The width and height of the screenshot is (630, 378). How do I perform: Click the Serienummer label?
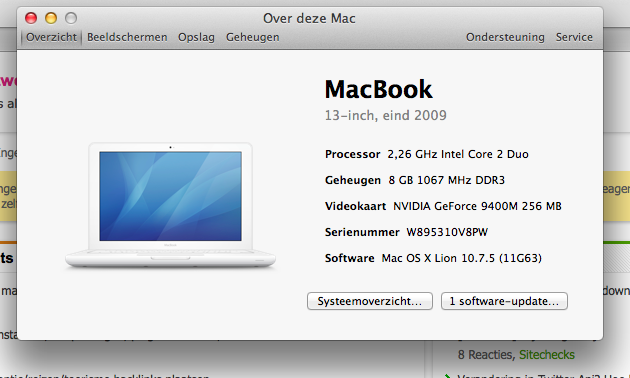(x=362, y=232)
